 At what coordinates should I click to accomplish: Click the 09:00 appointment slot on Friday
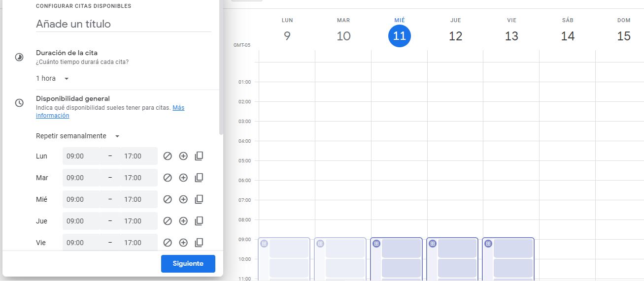pyautogui.click(x=513, y=249)
